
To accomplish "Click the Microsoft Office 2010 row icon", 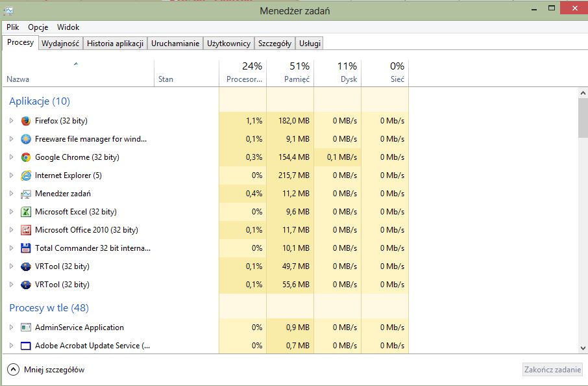I will click(25, 230).
